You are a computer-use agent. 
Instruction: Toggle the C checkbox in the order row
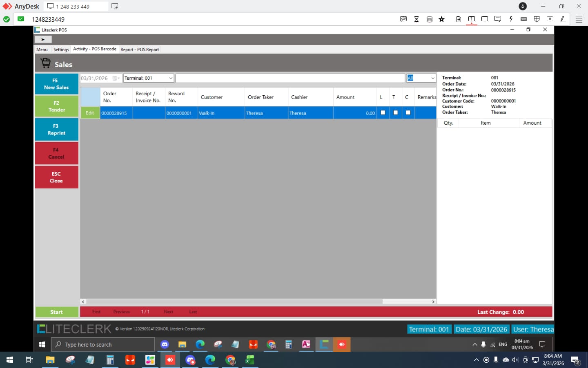click(x=408, y=113)
